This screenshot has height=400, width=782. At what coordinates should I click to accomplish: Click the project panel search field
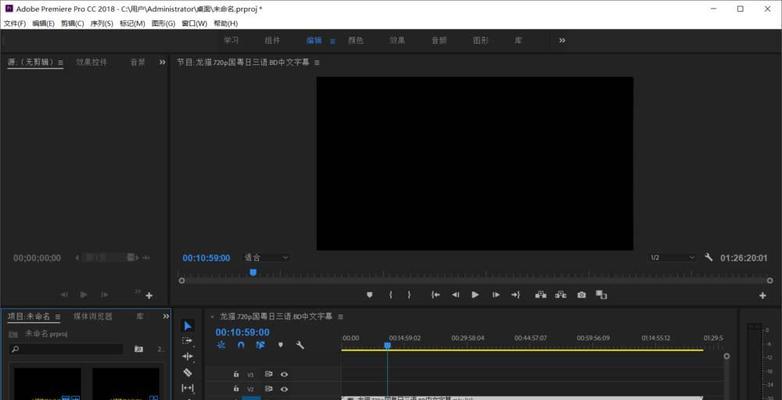[70, 349]
